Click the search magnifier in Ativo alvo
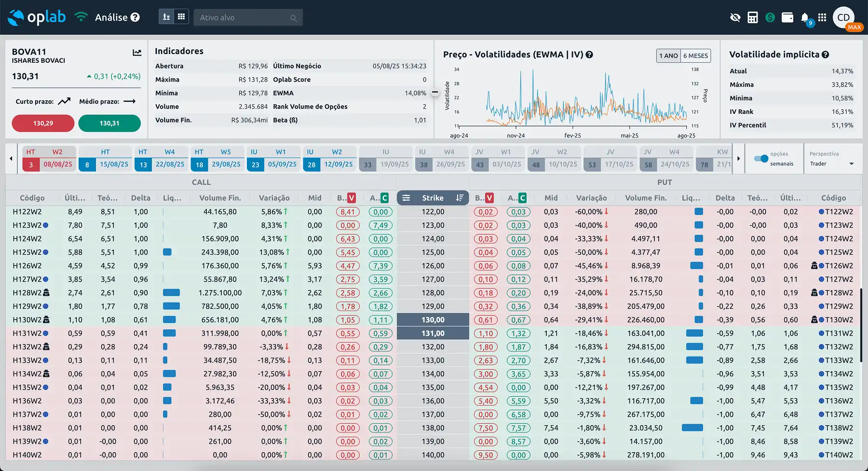The width and height of the screenshot is (868, 471). pos(293,18)
